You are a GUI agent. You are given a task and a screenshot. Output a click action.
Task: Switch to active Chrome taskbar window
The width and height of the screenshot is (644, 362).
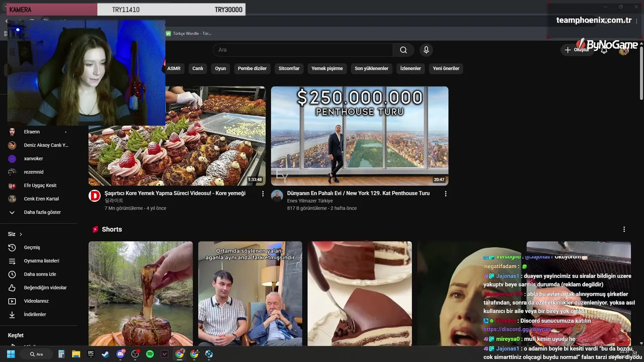[179, 354]
